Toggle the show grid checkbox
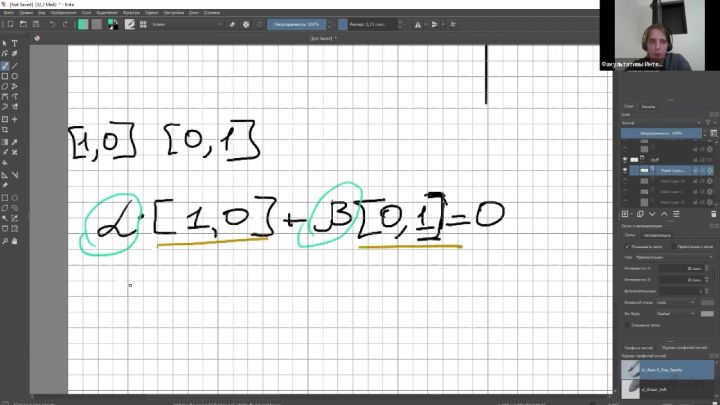The image size is (720, 405). (626, 244)
